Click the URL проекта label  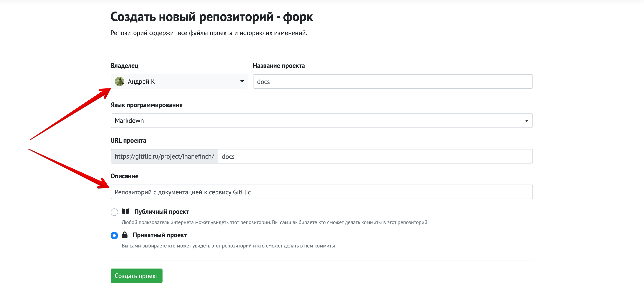coord(128,141)
